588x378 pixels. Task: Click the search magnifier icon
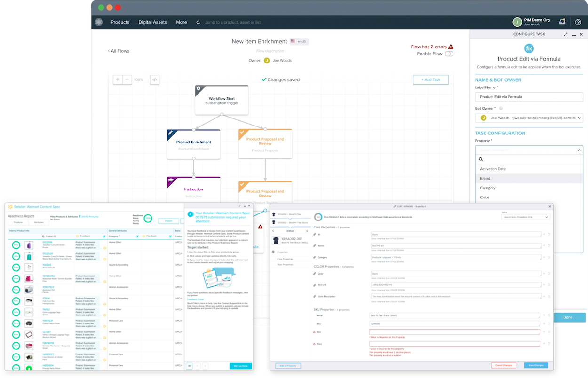click(x=198, y=22)
